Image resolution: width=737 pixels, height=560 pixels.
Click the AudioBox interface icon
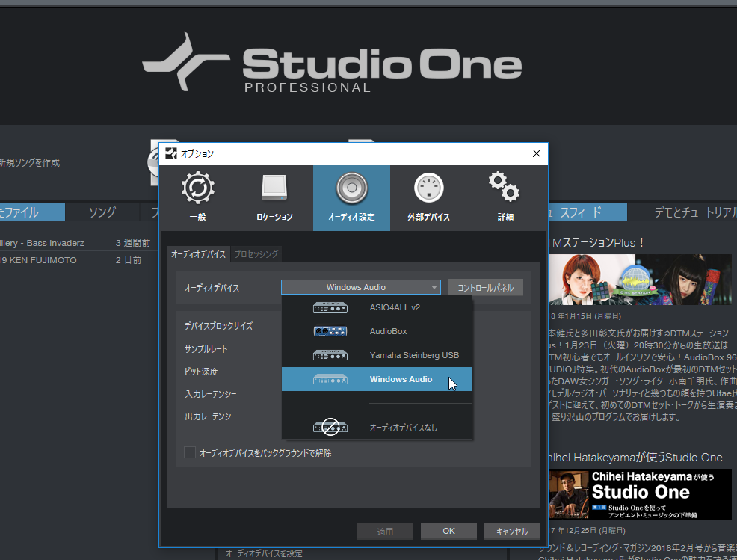[x=330, y=331]
